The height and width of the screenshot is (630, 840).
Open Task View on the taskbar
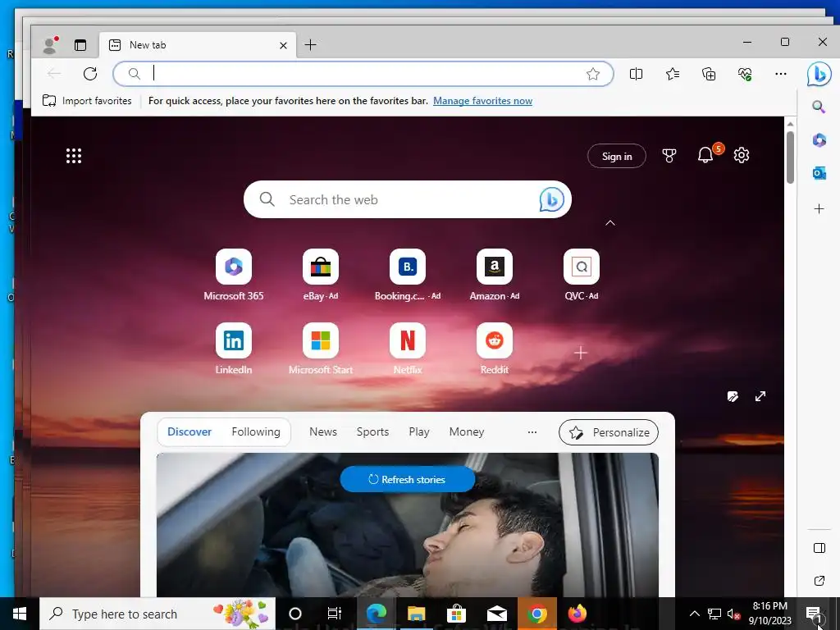(335, 614)
